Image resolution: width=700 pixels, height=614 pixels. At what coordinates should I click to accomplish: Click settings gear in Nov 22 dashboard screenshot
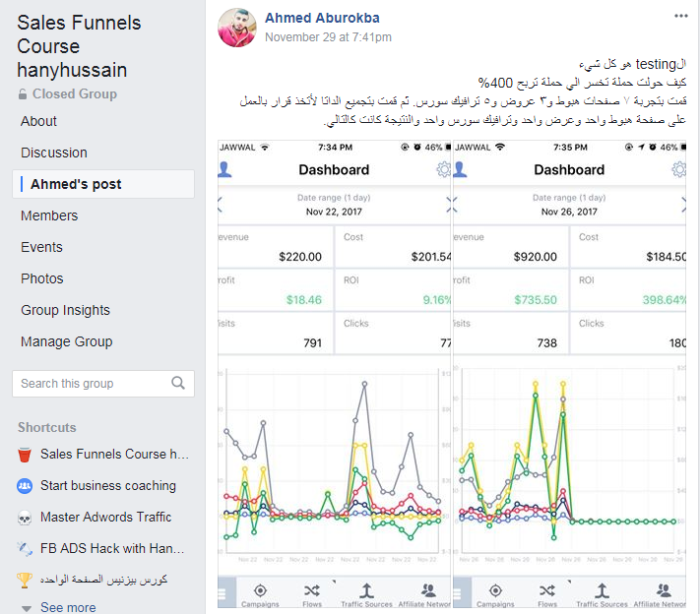444,169
